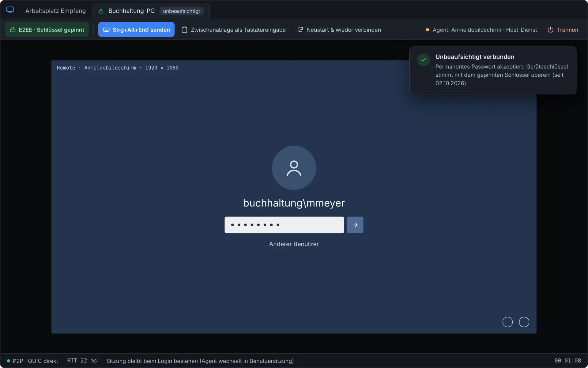
Task: Click the agent status Anmeldebildschirm Host-Dienst
Action: coord(481,30)
